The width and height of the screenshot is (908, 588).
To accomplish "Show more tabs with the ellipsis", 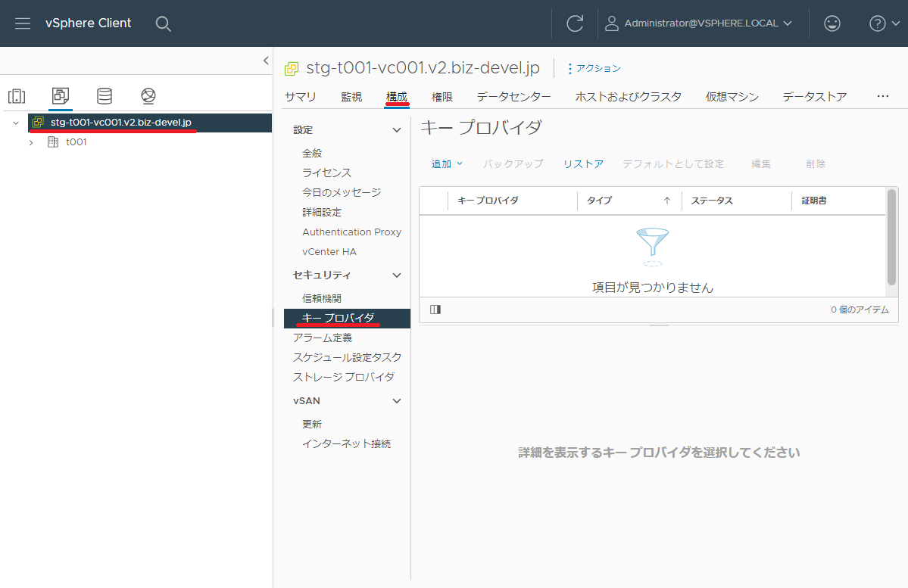I will [882, 96].
